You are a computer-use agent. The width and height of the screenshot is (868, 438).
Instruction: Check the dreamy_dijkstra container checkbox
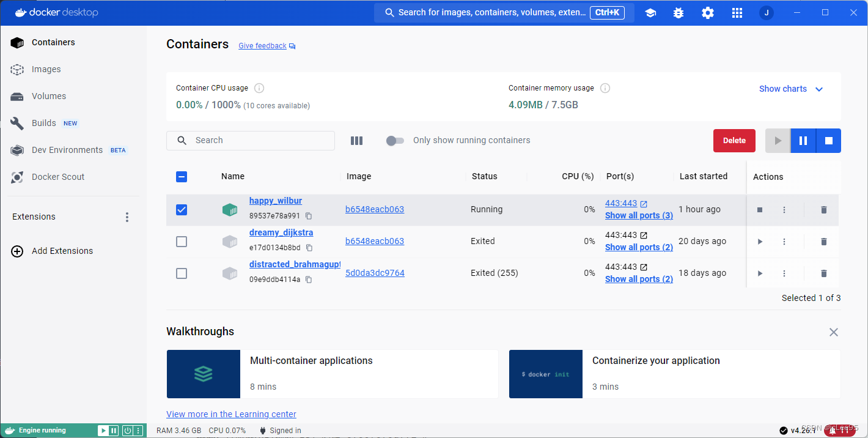click(x=182, y=242)
